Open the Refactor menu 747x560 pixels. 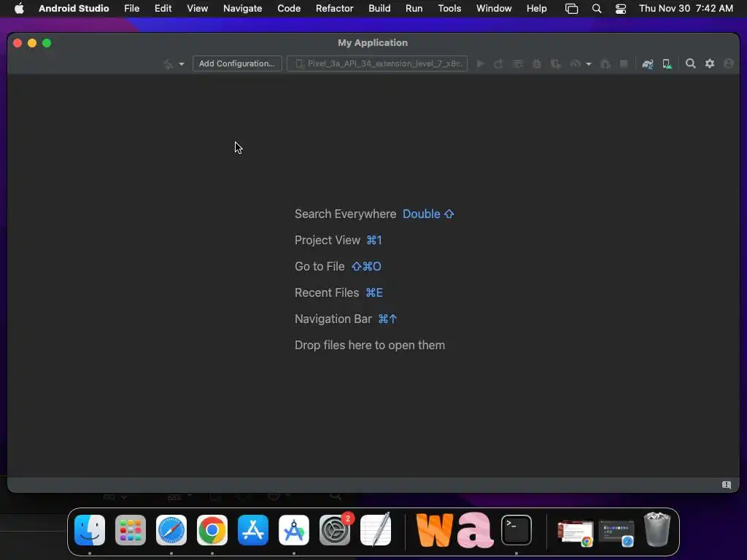pos(334,9)
